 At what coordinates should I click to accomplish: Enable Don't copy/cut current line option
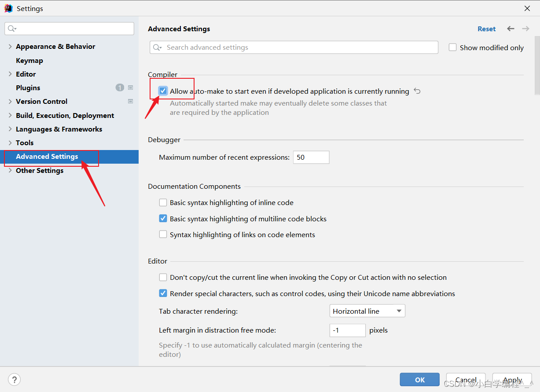(x=163, y=277)
